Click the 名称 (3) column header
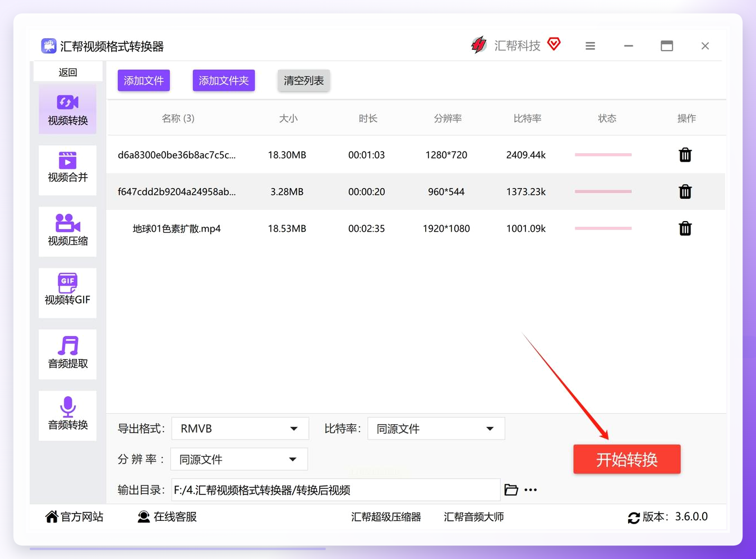756x559 pixels. (178, 118)
